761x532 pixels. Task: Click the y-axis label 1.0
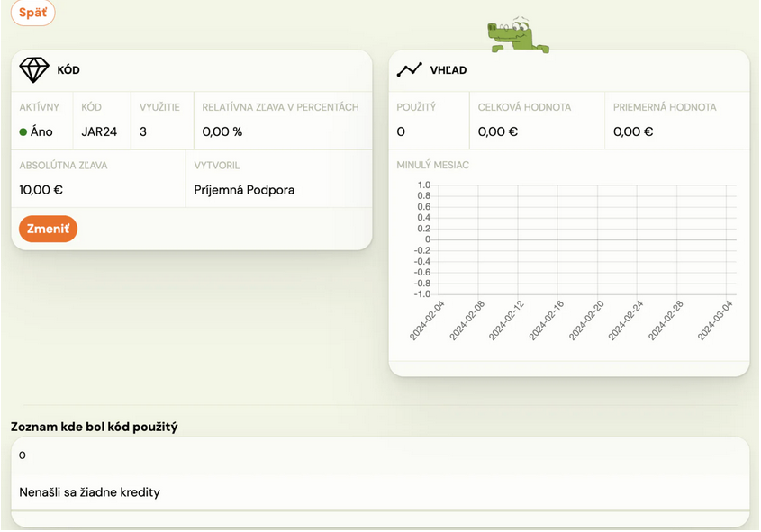tap(423, 185)
